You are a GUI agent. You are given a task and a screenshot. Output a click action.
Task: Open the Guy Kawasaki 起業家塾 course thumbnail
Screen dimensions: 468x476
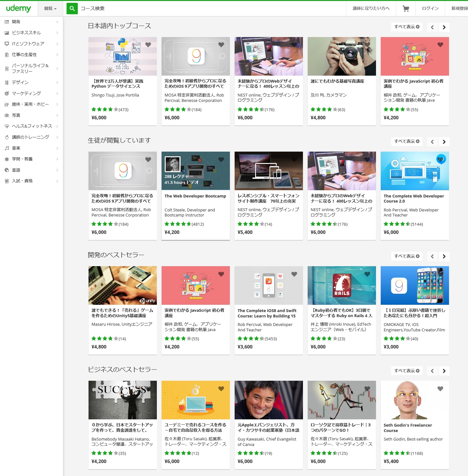pos(269,400)
